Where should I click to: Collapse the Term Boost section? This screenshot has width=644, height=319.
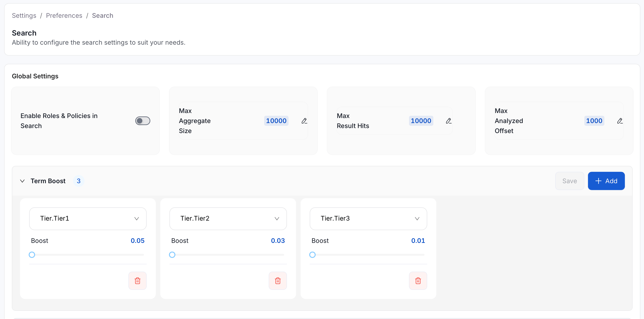[x=22, y=181]
